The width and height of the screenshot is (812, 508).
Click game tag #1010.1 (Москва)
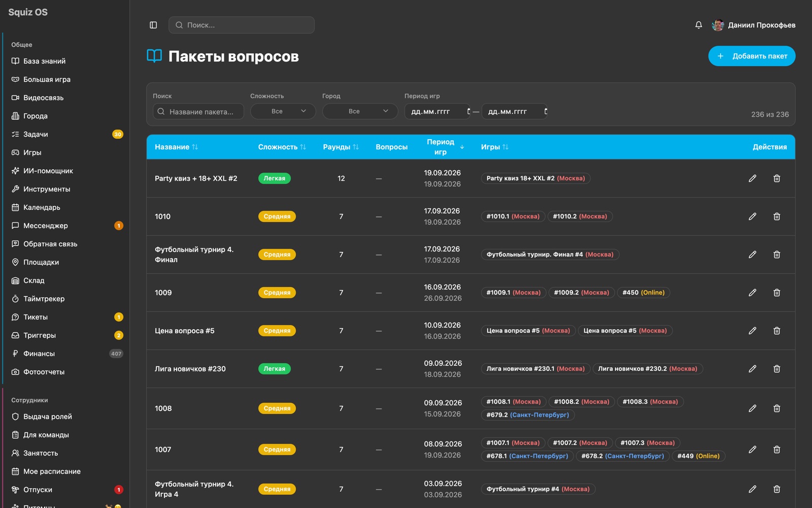(x=513, y=216)
